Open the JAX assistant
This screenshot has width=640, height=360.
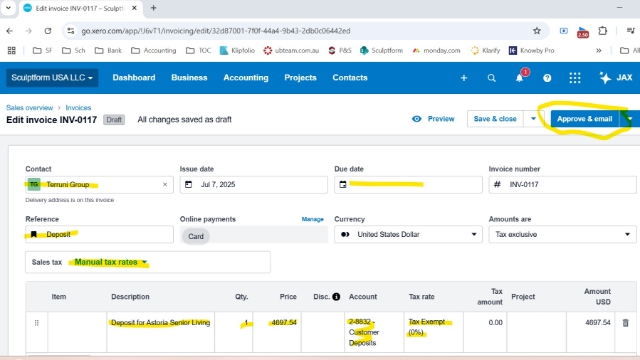(x=616, y=78)
